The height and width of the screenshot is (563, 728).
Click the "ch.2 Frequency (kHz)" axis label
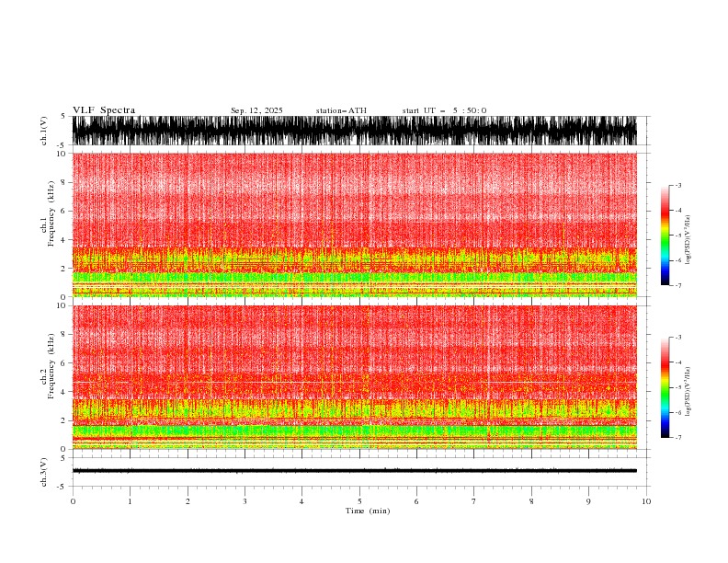click(48, 365)
